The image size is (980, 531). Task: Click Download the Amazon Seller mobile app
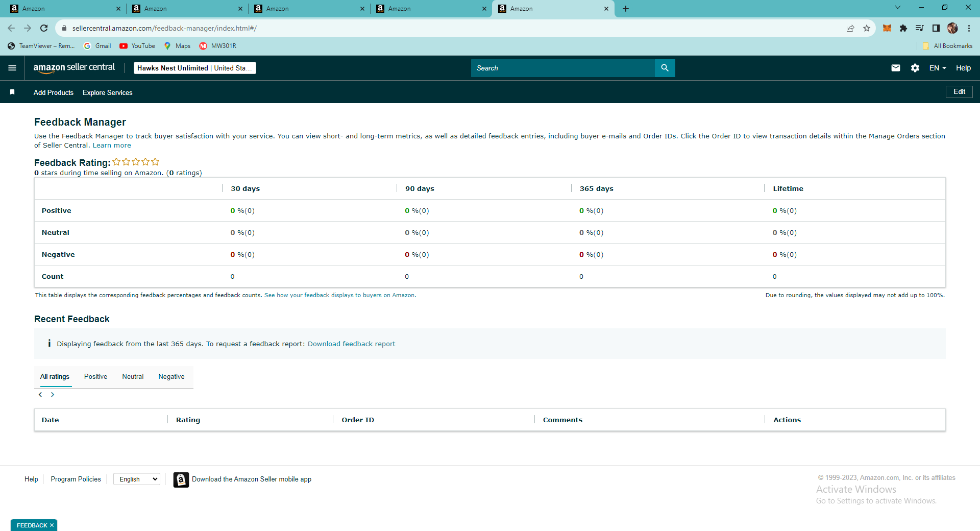(x=252, y=479)
